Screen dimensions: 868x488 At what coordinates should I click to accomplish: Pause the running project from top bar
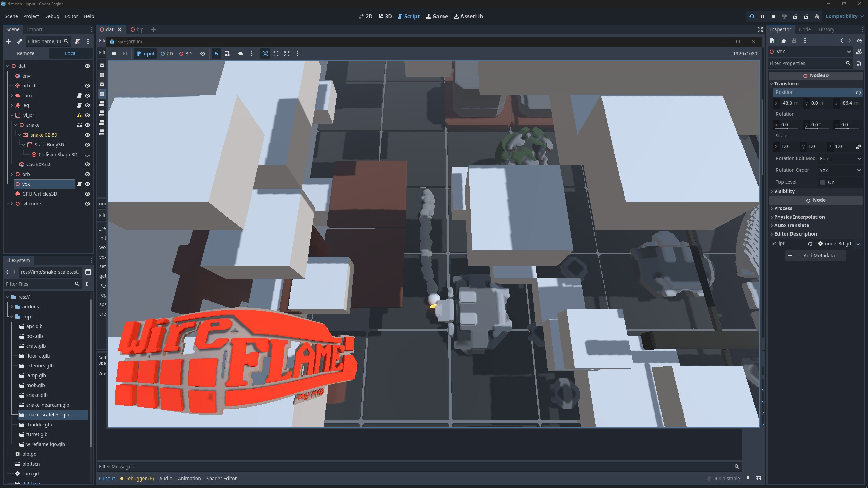(x=763, y=16)
